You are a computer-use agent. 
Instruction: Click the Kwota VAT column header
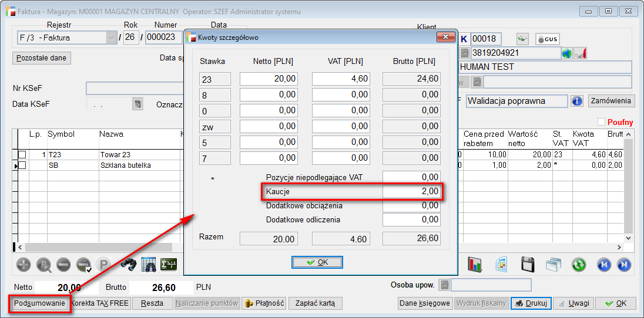tap(589, 138)
